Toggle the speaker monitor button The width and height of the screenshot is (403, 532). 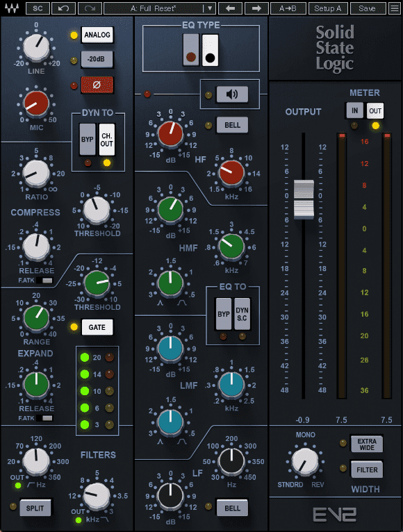[x=232, y=94]
